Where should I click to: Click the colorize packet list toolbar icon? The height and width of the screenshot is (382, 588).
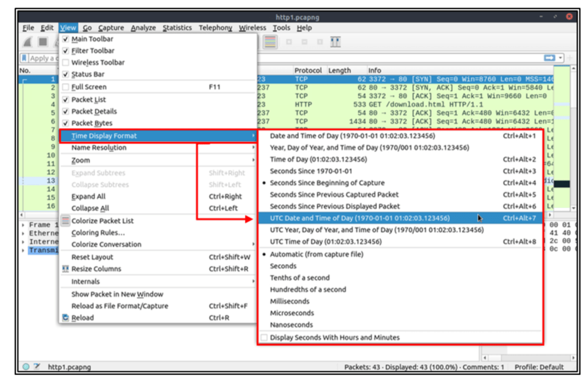(270, 42)
